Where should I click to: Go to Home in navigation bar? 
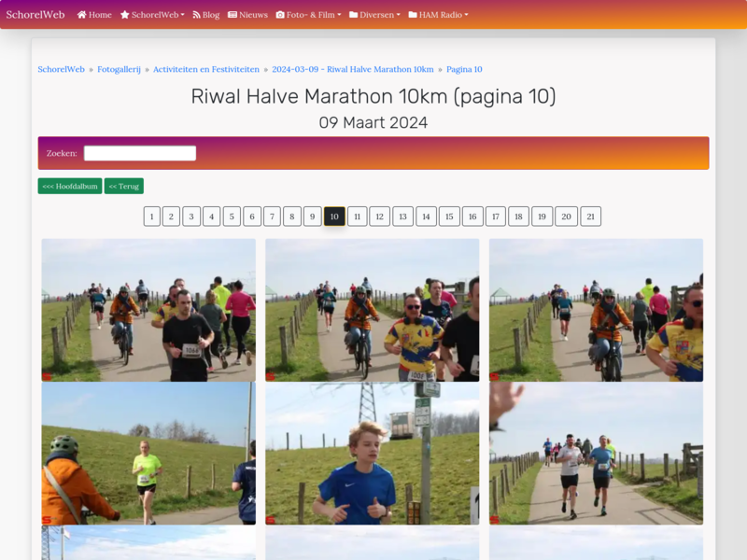pyautogui.click(x=94, y=15)
